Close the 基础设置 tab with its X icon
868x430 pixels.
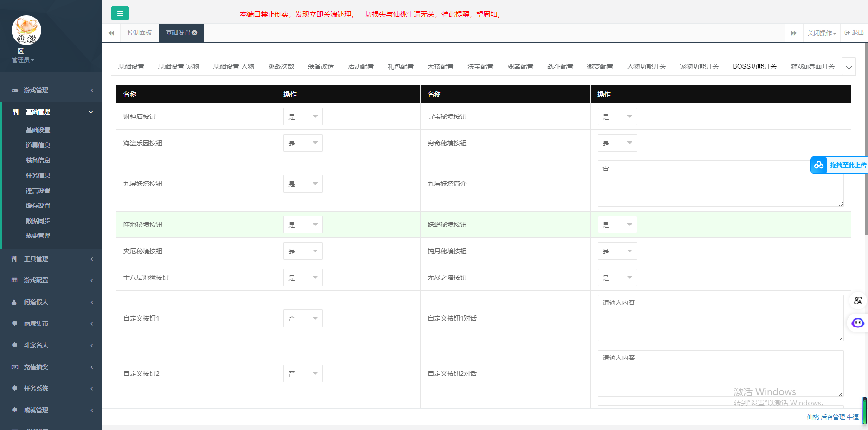(x=195, y=32)
